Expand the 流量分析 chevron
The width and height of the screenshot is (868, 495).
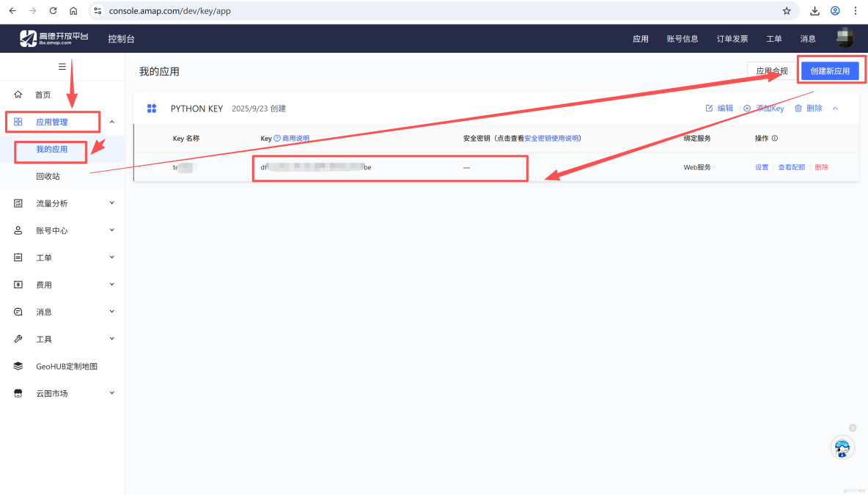click(111, 202)
